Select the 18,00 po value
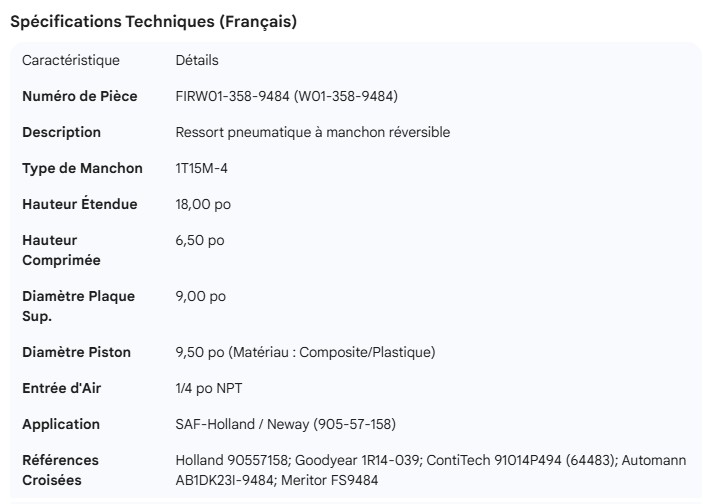703x504 pixels. 201,204
